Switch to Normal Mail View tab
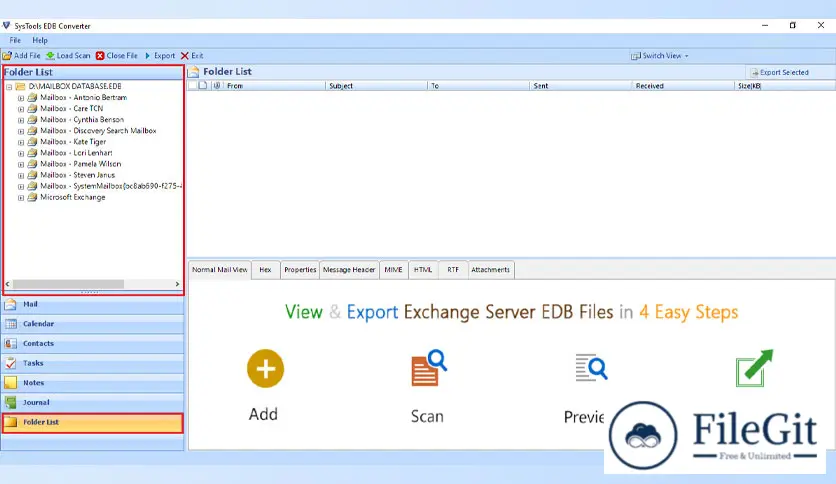 (220, 270)
